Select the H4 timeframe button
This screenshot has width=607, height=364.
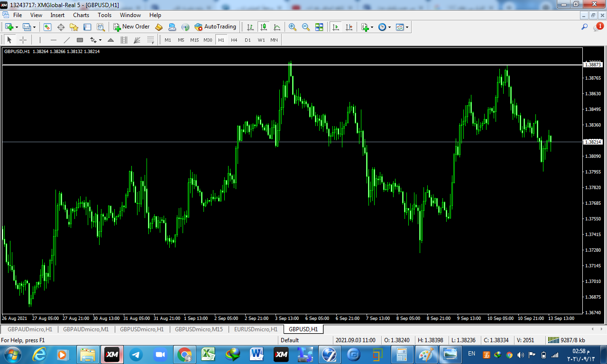(234, 40)
